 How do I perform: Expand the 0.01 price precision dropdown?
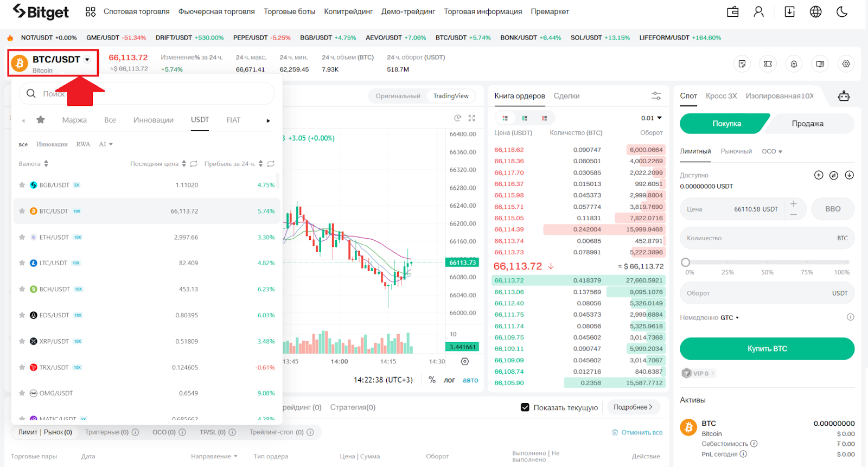coord(652,118)
